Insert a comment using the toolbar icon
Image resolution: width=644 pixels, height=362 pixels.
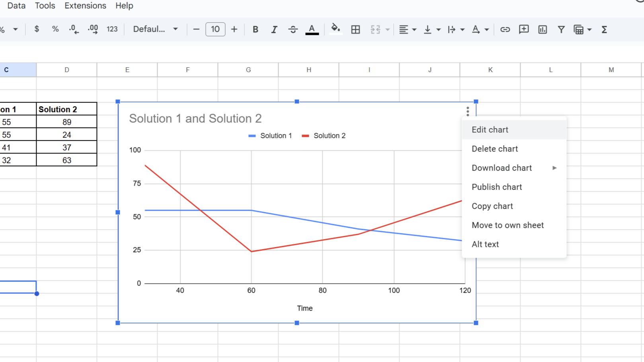coord(524,29)
